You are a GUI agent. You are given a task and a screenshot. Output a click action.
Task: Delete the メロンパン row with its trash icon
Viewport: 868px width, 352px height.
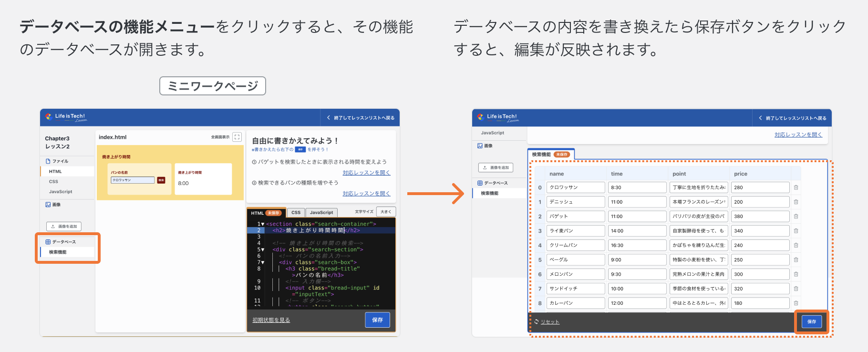(x=796, y=274)
